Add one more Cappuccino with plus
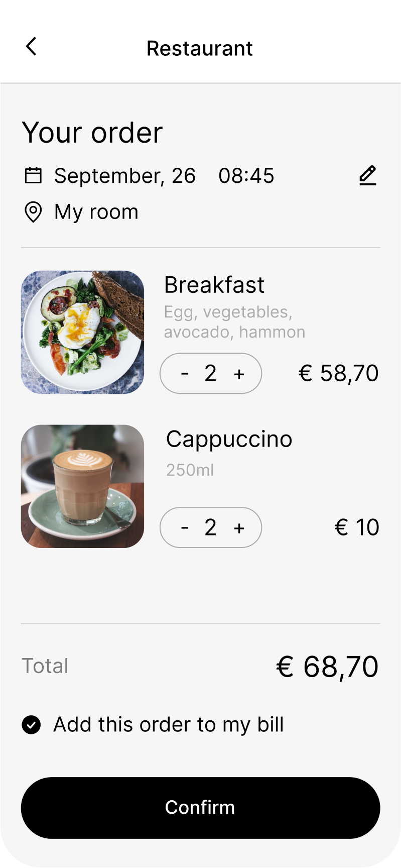This screenshot has width=401, height=868. tap(239, 527)
